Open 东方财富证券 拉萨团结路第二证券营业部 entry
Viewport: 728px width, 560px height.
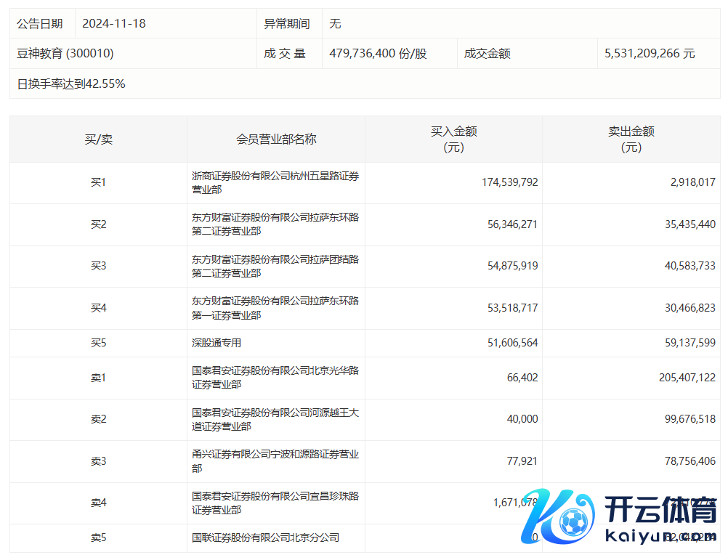coord(275,266)
